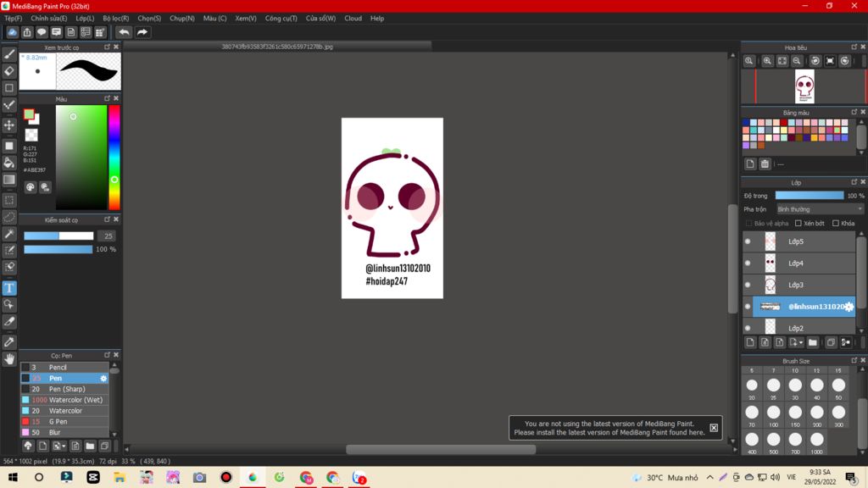Select the plain Watercolor brush
The height and width of the screenshot is (488, 868).
coord(64,411)
